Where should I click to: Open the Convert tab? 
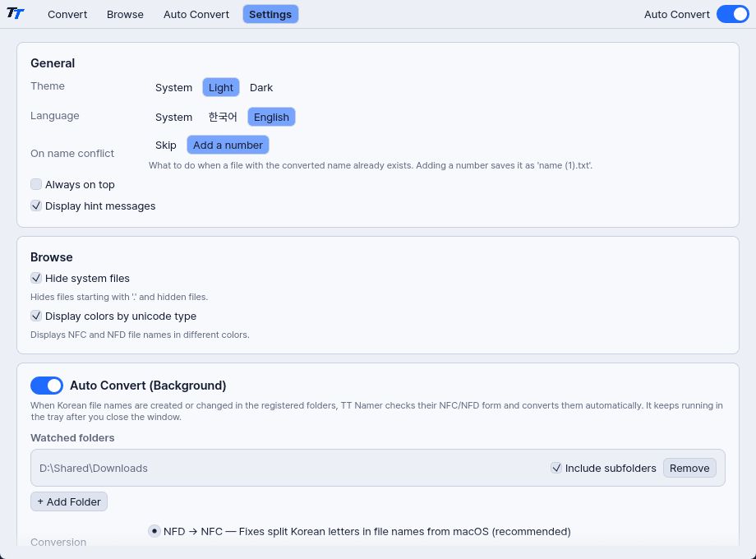(67, 15)
